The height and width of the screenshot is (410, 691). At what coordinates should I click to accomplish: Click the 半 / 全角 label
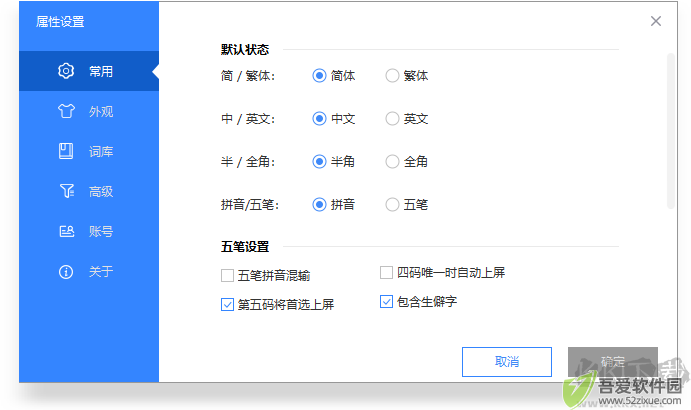(248, 162)
